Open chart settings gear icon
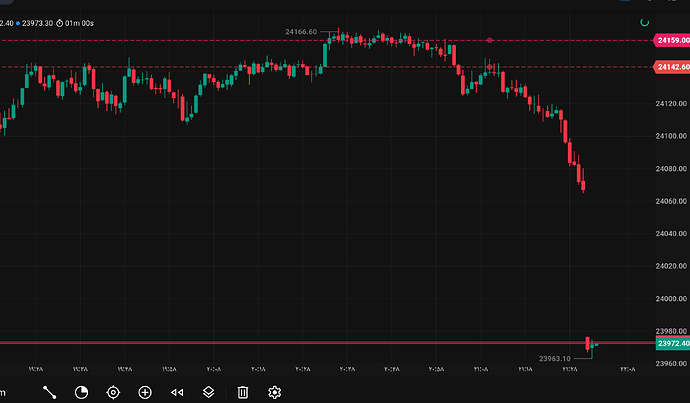The image size is (690, 403). [275, 392]
